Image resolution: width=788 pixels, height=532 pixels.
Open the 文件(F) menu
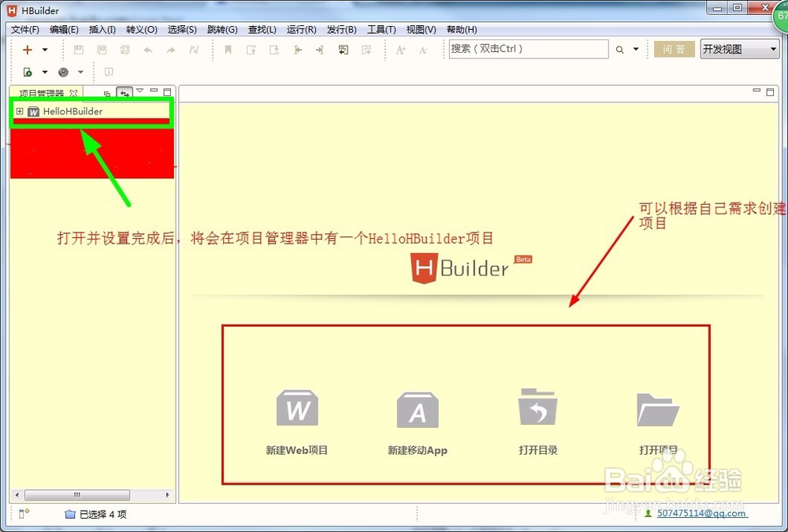click(24, 29)
